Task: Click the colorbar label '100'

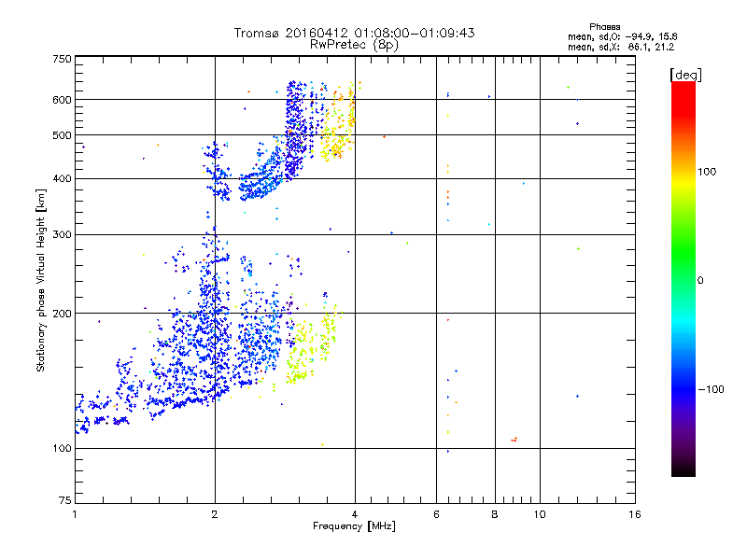Action: point(707,172)
